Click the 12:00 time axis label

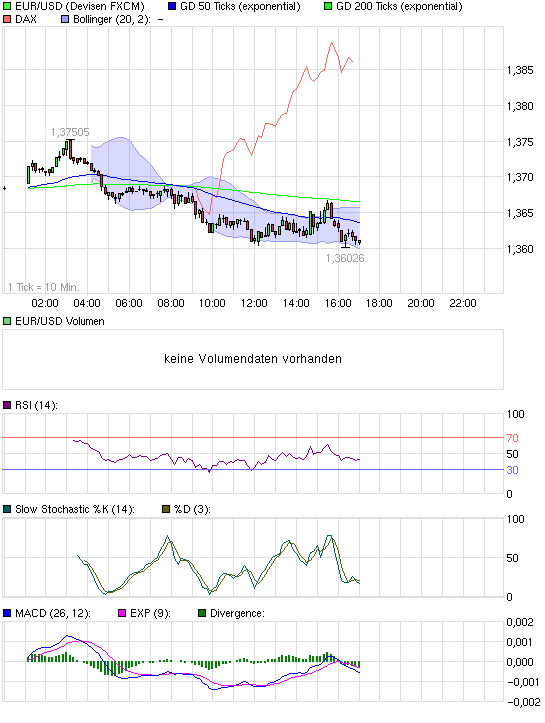[x=254, y=303]
